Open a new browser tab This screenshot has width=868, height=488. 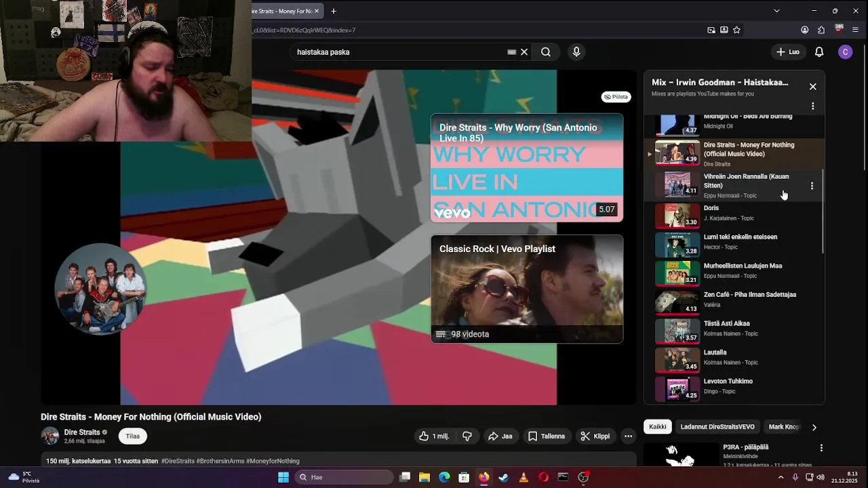tap(334, 11)
